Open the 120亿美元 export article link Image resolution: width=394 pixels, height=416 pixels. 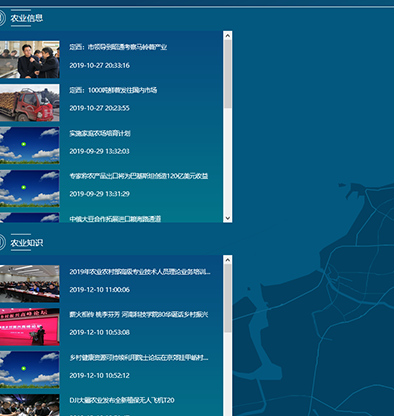click(x=139, y=176)
